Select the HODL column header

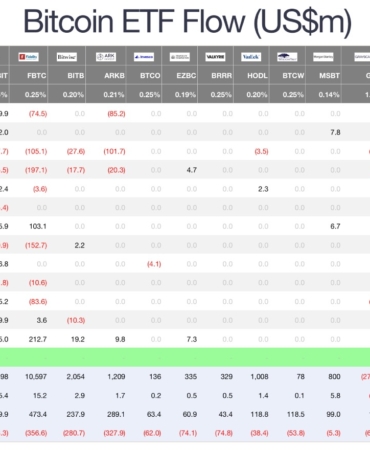click(257, 76)
